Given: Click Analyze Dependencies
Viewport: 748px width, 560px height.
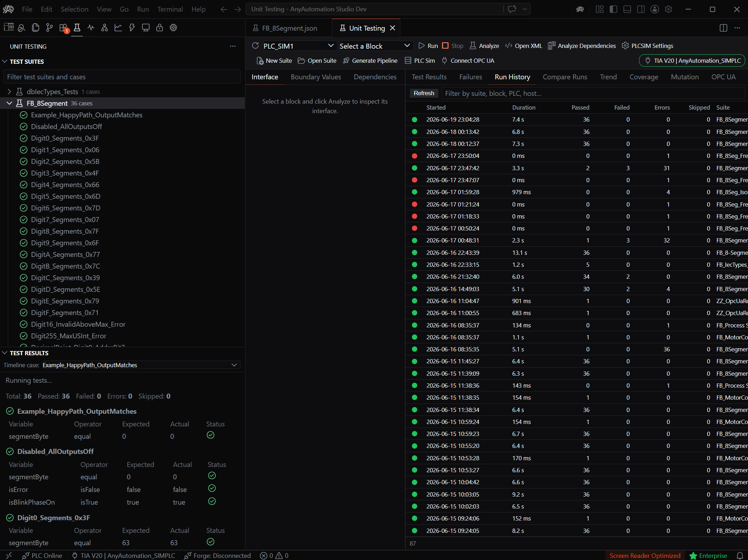Looking at the screenshot, I should coord(582,46).
